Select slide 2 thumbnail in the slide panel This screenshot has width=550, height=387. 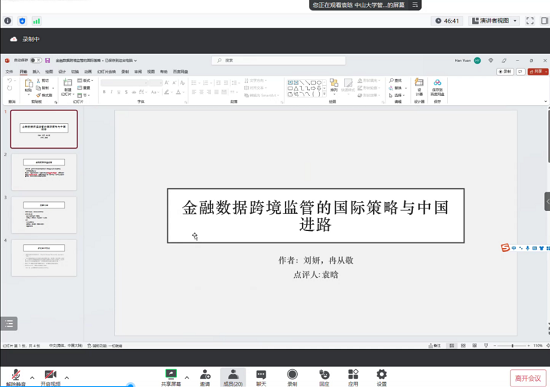click(x=44, y=172)
